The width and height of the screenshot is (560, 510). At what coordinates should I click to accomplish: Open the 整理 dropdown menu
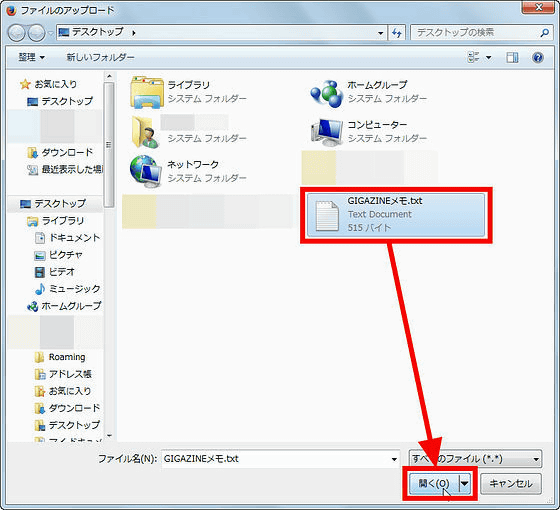click(x=31, y=57)
